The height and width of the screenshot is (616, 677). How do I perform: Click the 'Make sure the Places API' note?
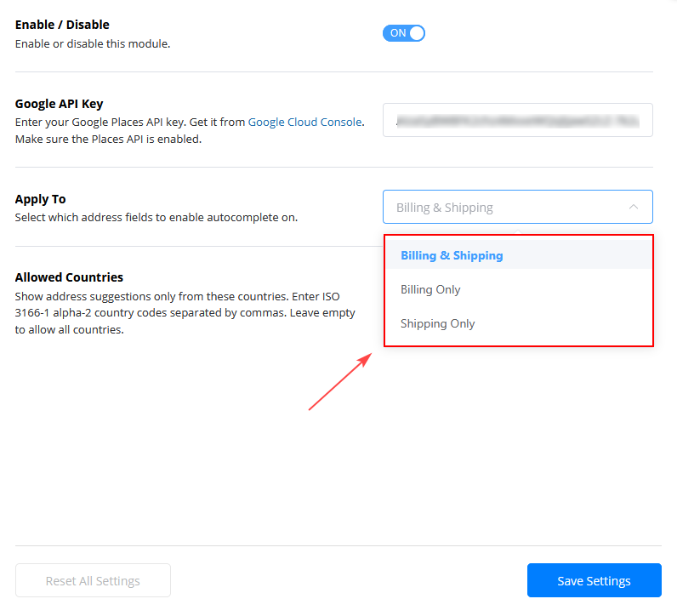[108, 139]
